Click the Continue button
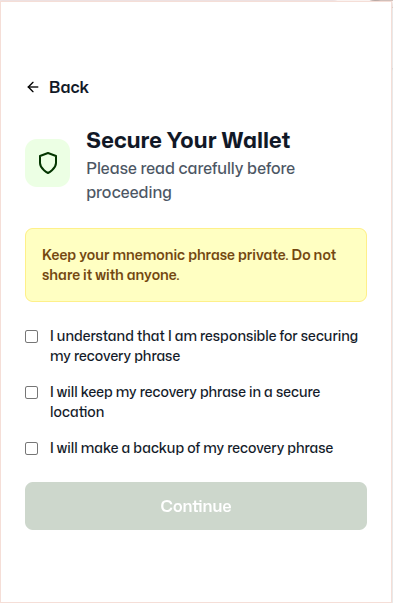The image size is (393, 603). 196,506
